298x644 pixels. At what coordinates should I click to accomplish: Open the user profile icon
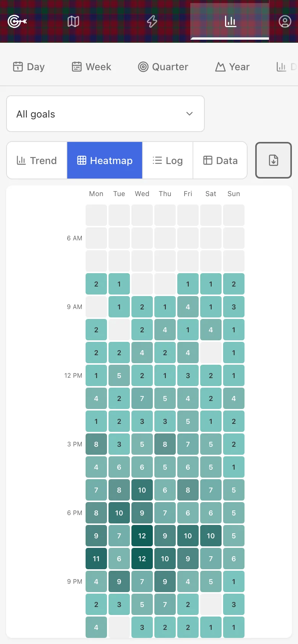(285, 21)
